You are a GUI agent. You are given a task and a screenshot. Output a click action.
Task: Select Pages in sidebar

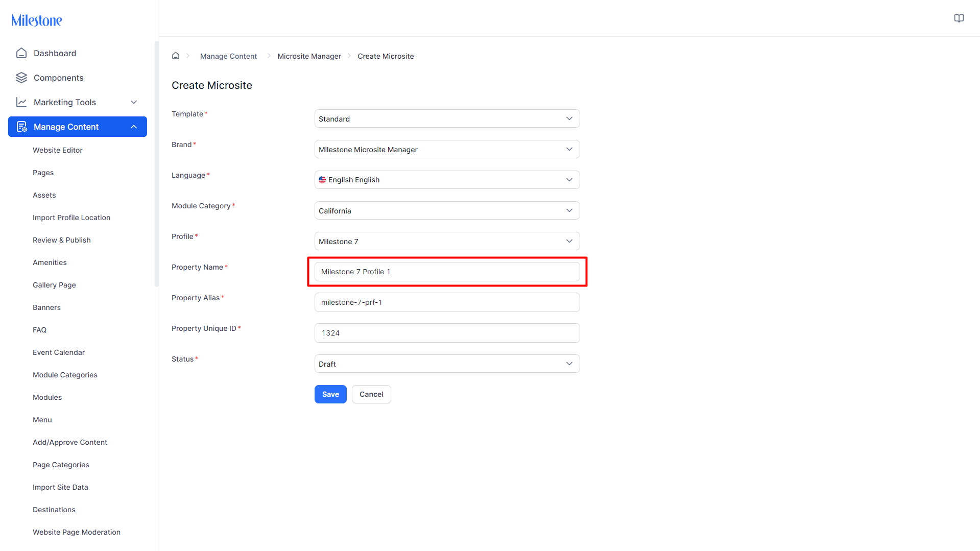coord(43,173)
